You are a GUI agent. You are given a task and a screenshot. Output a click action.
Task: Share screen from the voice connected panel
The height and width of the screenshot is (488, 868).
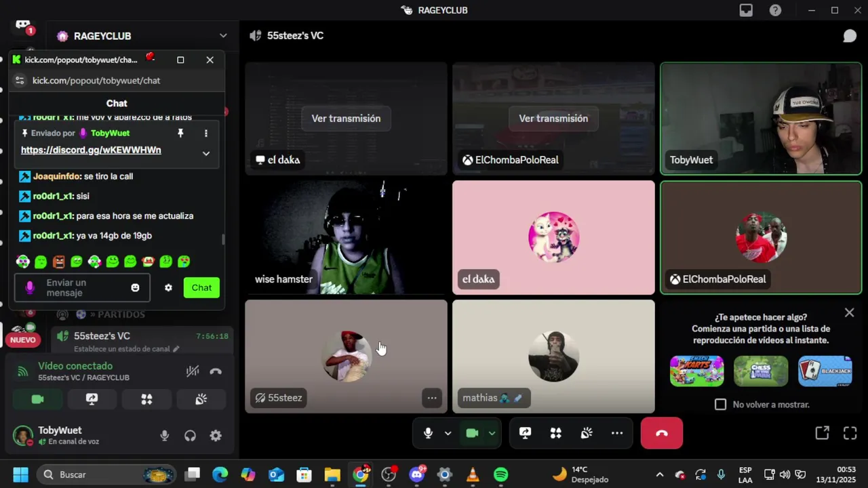(92, 399)
